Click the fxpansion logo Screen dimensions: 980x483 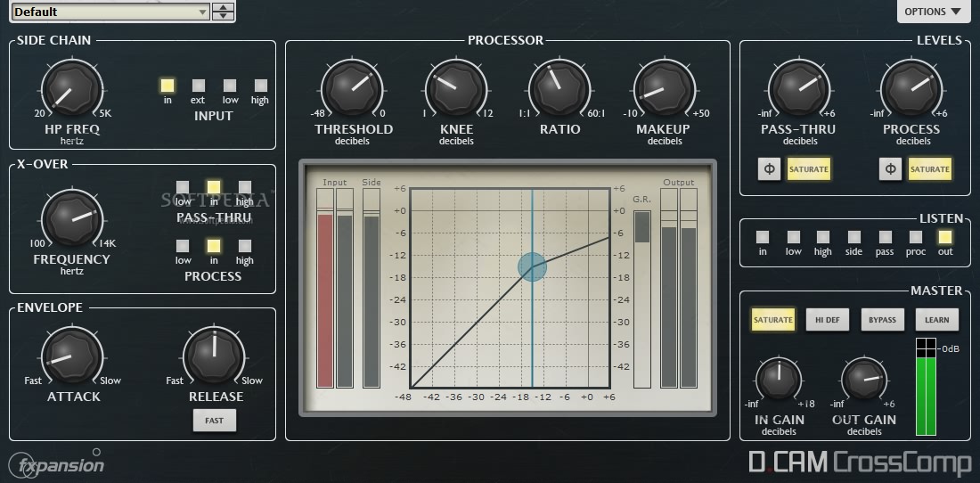click(x=56, y=465)
